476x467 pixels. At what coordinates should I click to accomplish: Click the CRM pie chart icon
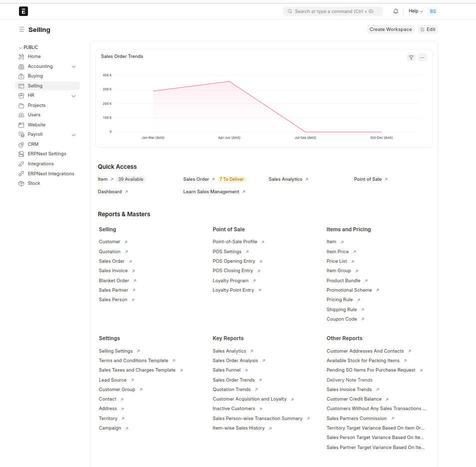pyautogui.click(x=21, y=144)
